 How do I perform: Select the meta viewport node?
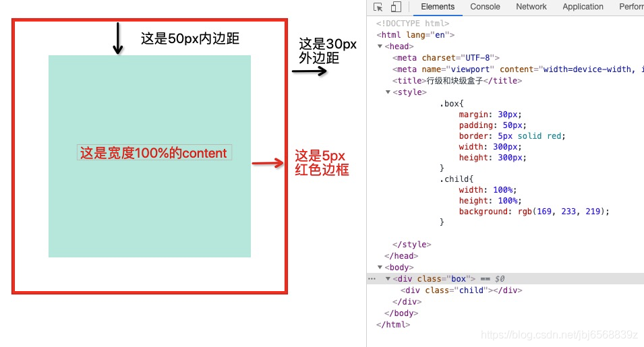[x=518, y=69]
